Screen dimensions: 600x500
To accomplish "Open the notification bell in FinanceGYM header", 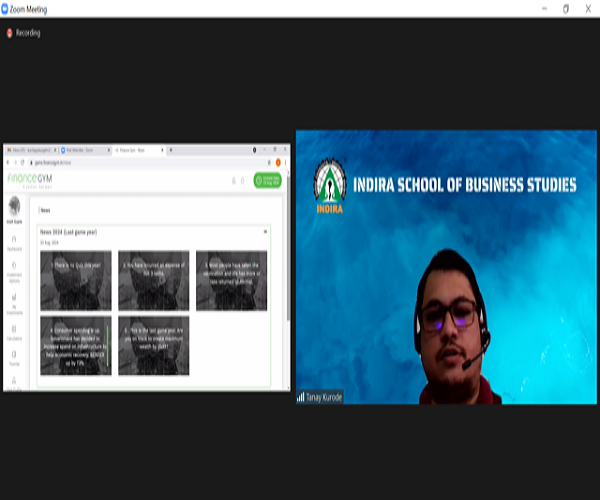I will pyautogui.click(x=233, y=181).
